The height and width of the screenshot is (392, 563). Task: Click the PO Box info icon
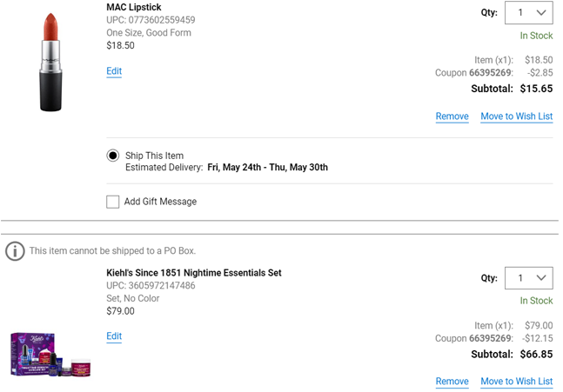pyautogui.click(x=15, y=251)
